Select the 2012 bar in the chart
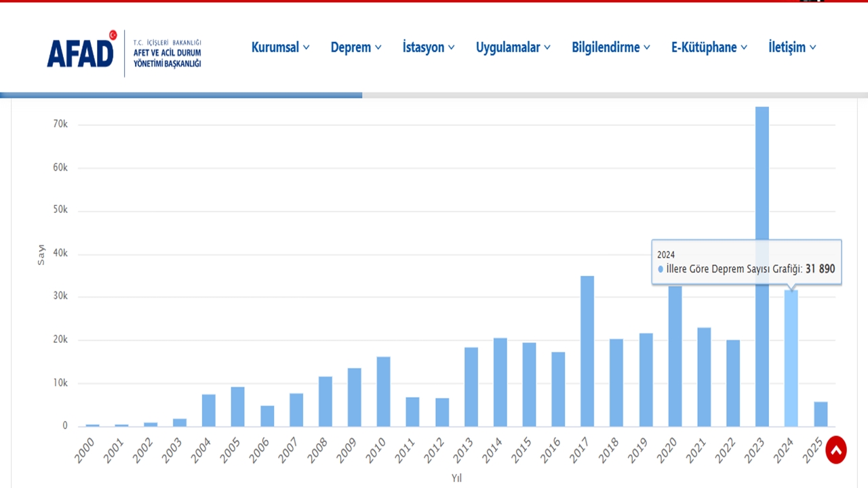Screen dimensions: 868x488 441,412
